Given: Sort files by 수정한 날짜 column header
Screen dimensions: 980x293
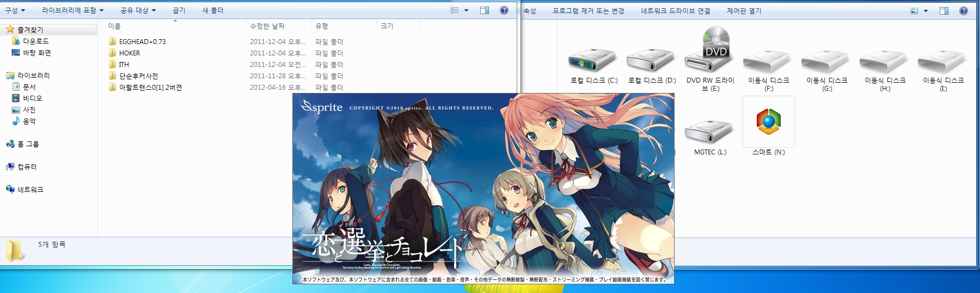Looking at the screenshot, I should pyautogui.click(x=267, y=26).
